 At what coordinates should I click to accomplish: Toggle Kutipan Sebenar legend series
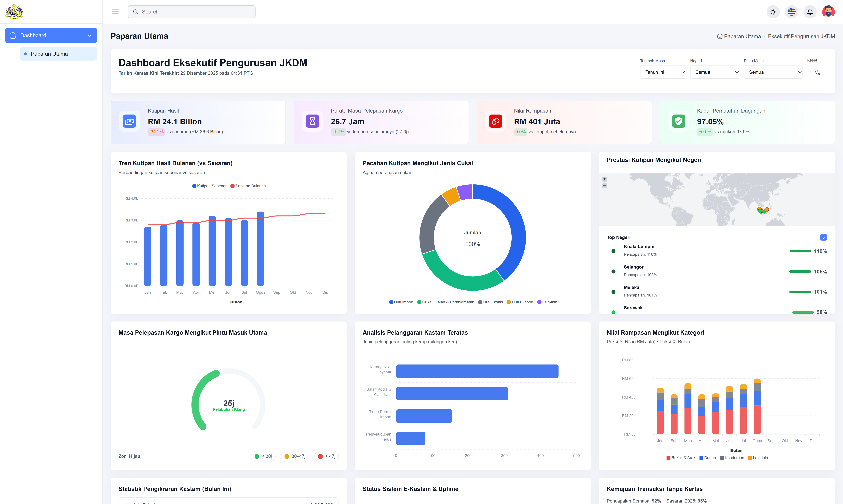[209, 186]
